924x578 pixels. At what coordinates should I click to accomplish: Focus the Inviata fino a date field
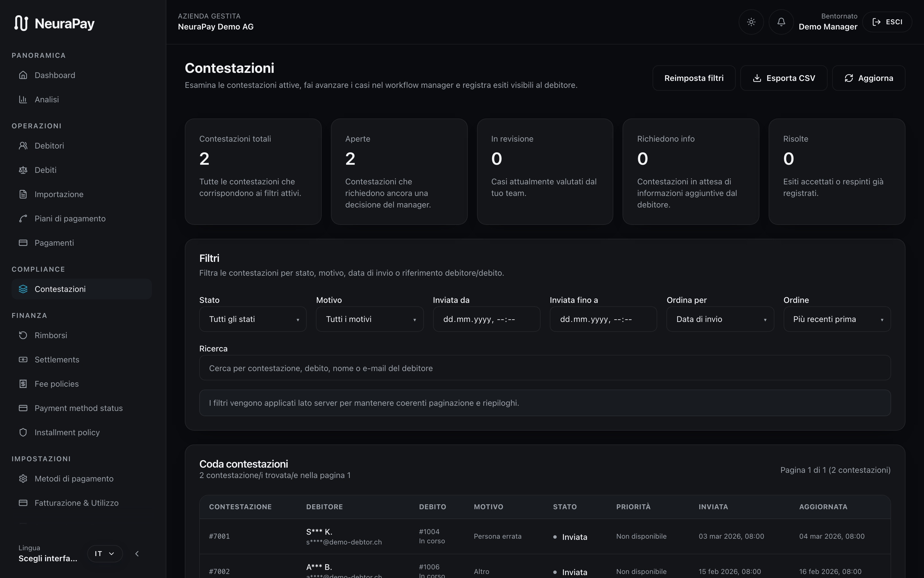[x=603, y=319]
